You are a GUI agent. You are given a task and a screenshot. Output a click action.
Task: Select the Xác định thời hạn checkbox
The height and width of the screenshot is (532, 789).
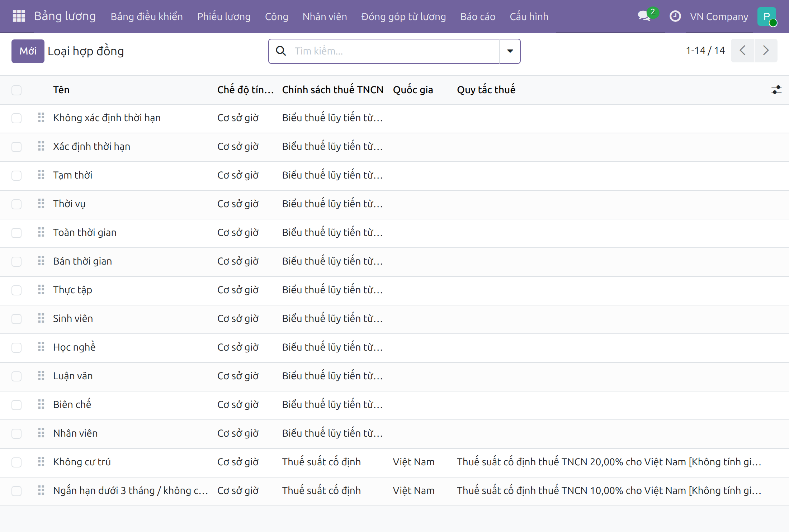[x=16, y=147]
